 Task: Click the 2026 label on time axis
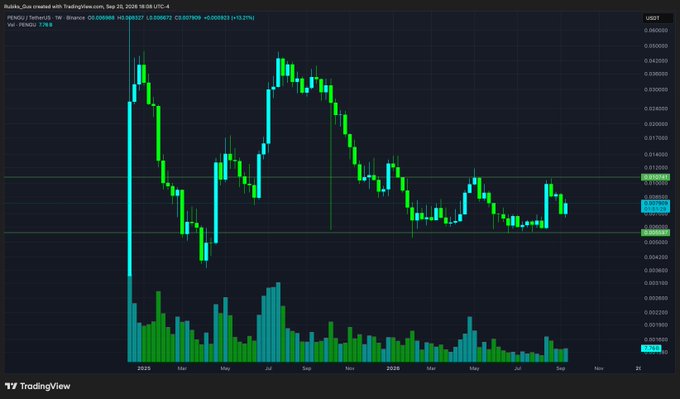(x=392, y=368)
